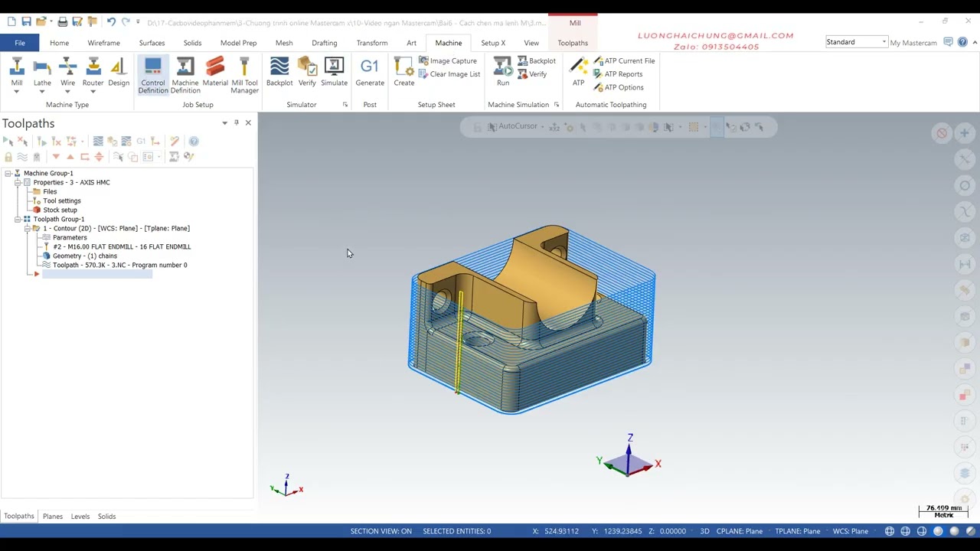
Task: Switch to the Solids ribbon tab
Action: [x=192, y=43]
